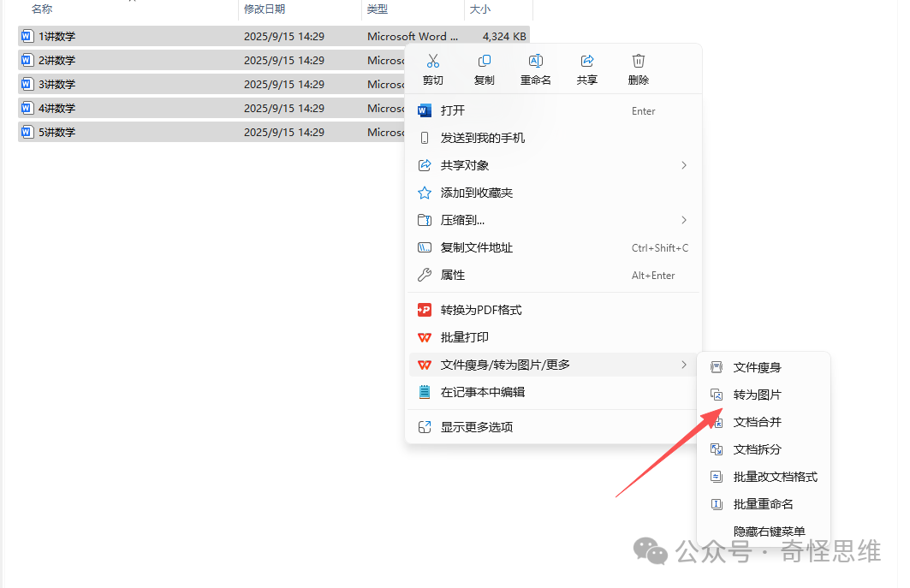
Task: Expand the 压缩到 submenu chevron
Action: click(683, 220)
